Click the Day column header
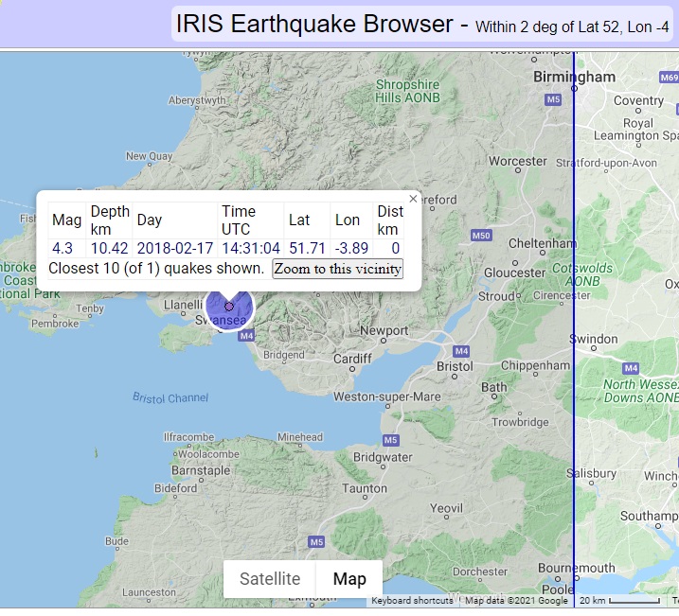The image size is (679, 616). 149,220
